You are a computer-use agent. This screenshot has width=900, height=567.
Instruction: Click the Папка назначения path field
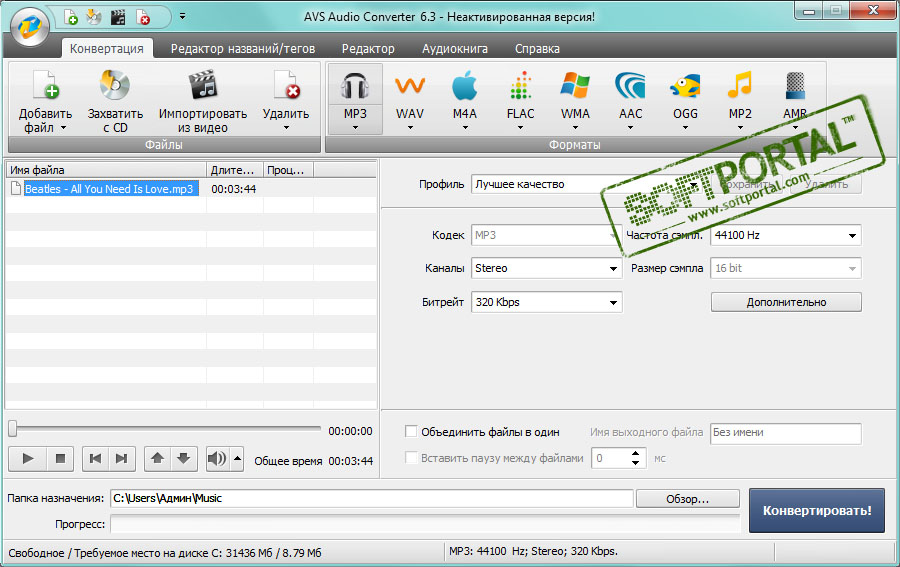pyautogui.click(x=371, y=498)
